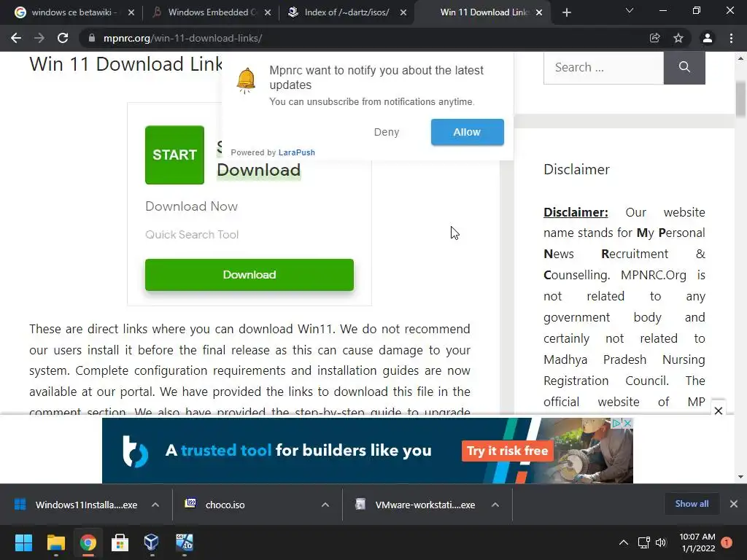Expand options for Windows11Installa...exe download
Image resolution: width=747 pixels, height=560 pixels.
tap(155, 505)
